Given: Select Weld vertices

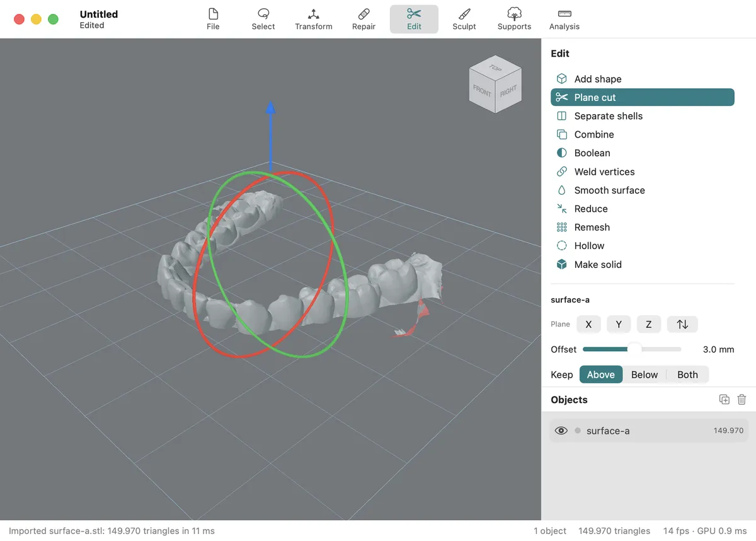Looking at the screenshot, I should [643, 172].
